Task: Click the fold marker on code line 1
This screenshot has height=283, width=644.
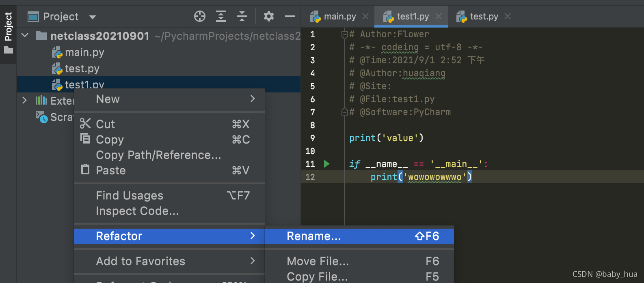Action: pos(345,34)
